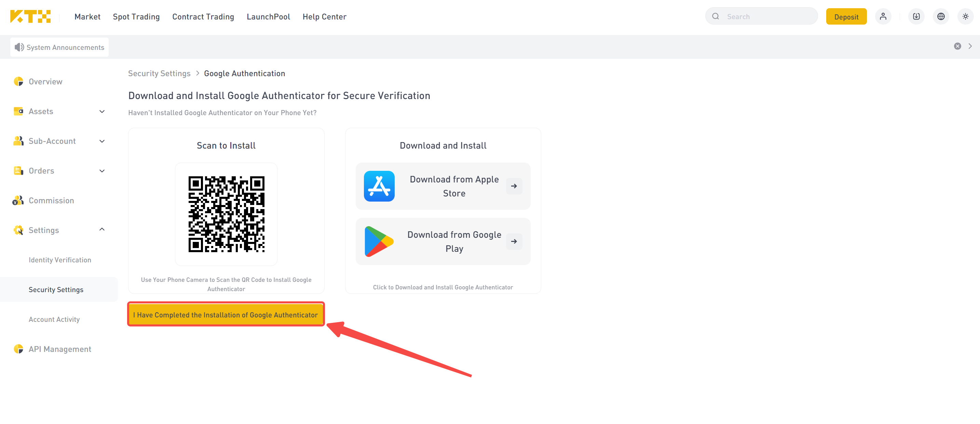Image resolution: width=980 pixels, height=424 pixels.
Task: Click the KTX logo
Action: click(30, 16)
